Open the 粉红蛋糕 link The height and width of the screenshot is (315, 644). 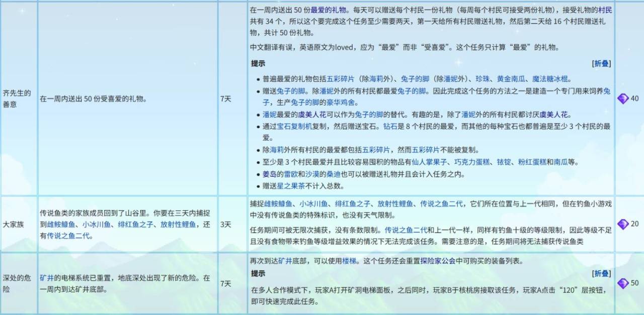pyautogui.click(x=533, y=162)
